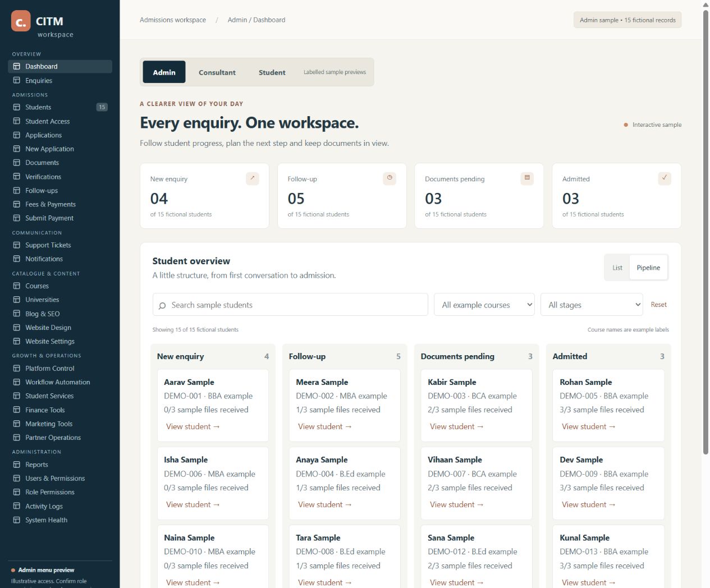Click the search magnifier icon
Screen dimensions: 710x588
point(162,305)
